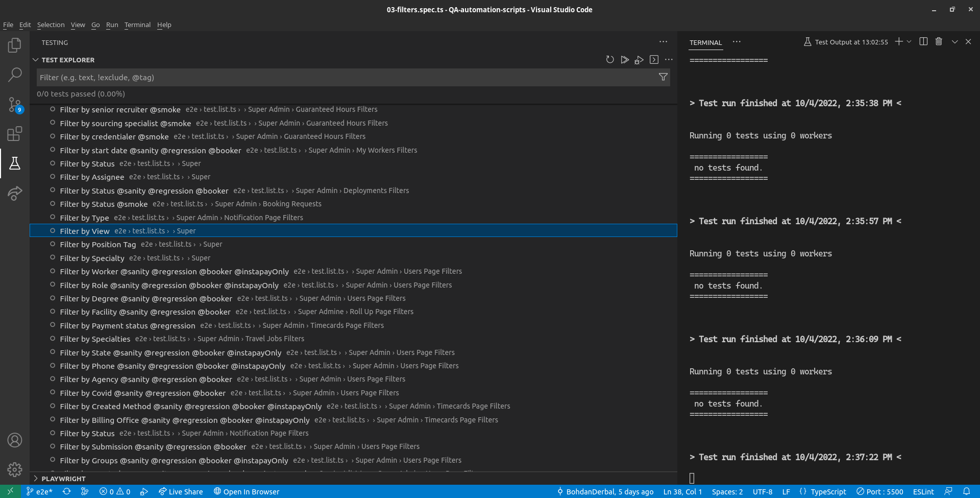Open notifications bell in status bar
The image size is (980, 498).
tap(966, 491)
